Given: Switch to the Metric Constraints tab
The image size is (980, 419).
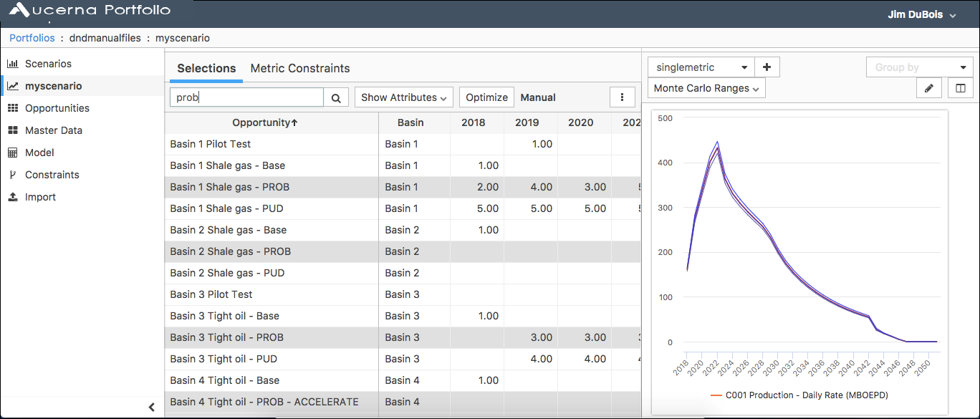Looking at the screenshot, I should tap(300, 69).
